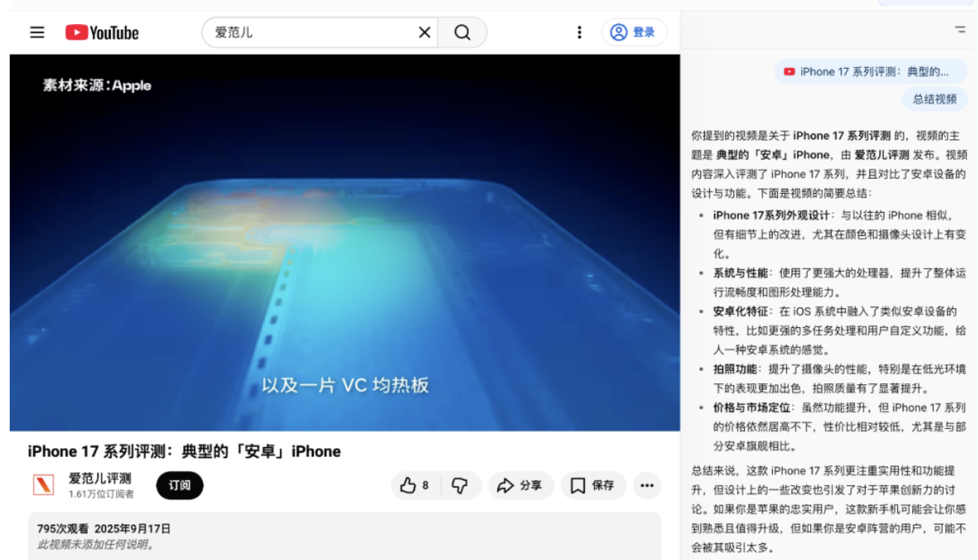Open YouTube settings three-dot menu

pyautogui.click(x=579, y=32)
